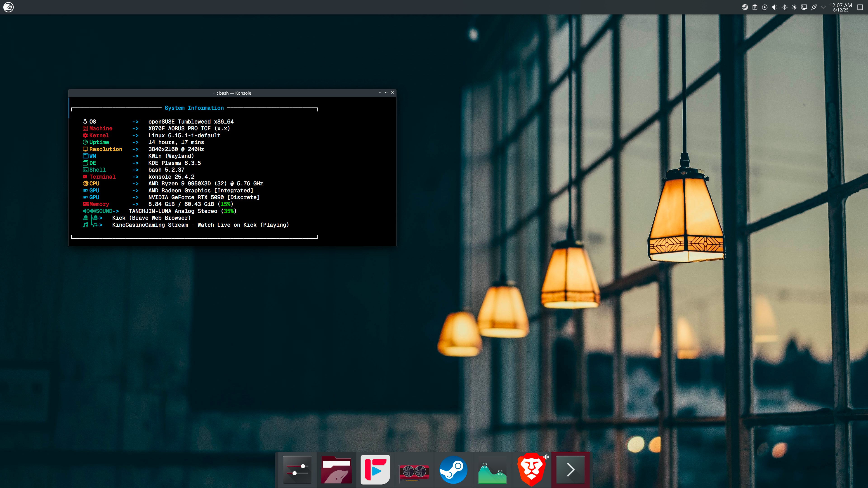Close the Konsole window
The height and width of the screenshot is (488, 868).
tap(393, 93)
